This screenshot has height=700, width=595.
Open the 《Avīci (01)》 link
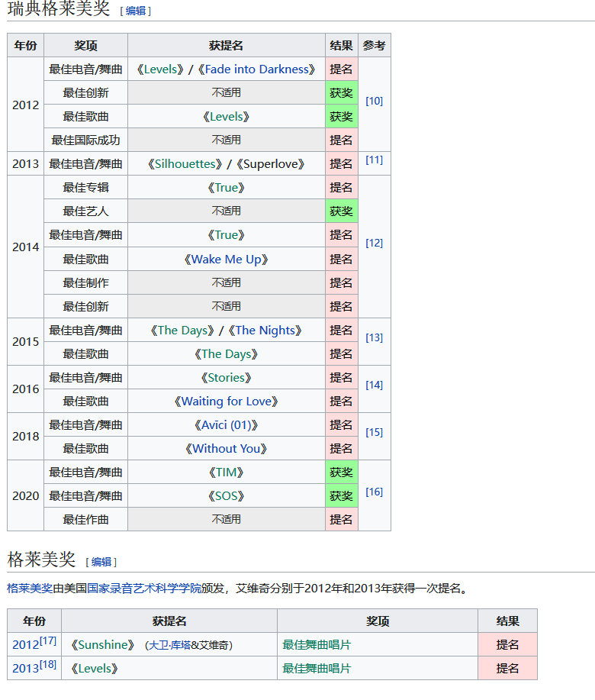coord(226,425)
